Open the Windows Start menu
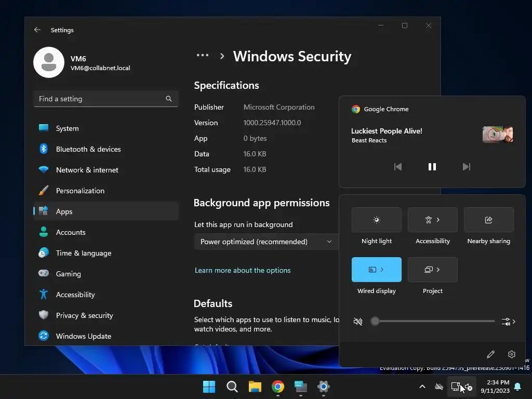The width and height of the screenshot is (532, 399). pos(209,387)
